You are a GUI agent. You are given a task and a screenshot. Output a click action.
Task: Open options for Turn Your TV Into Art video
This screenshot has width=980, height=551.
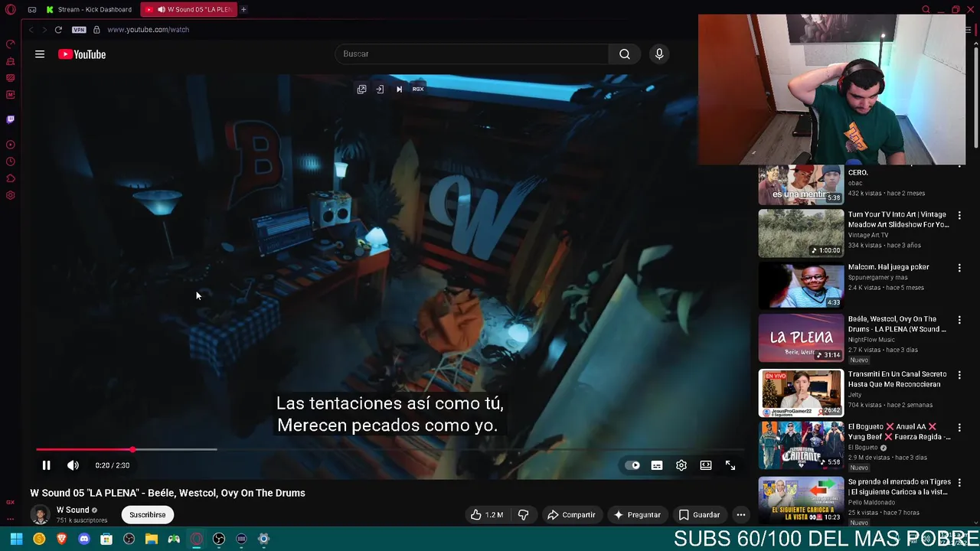959,216
